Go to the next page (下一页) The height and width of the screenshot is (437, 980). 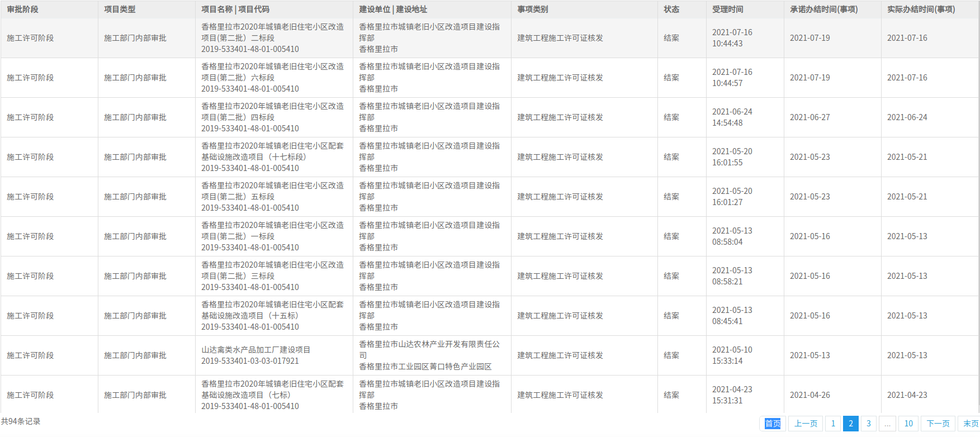[x=938, y=424]
